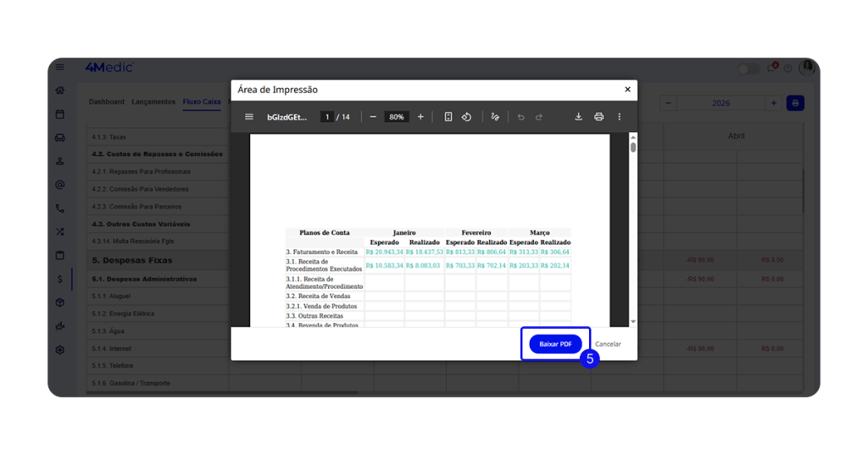
Task: Click the PDF page number field
Action: (326, 117)
